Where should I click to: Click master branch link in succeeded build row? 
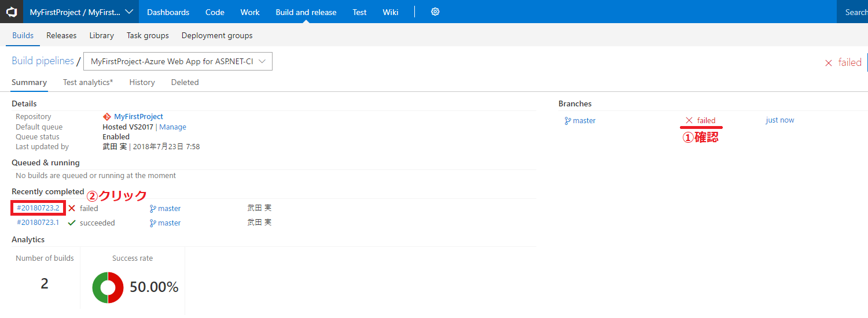pyautogui.click(x=169, y=223)
